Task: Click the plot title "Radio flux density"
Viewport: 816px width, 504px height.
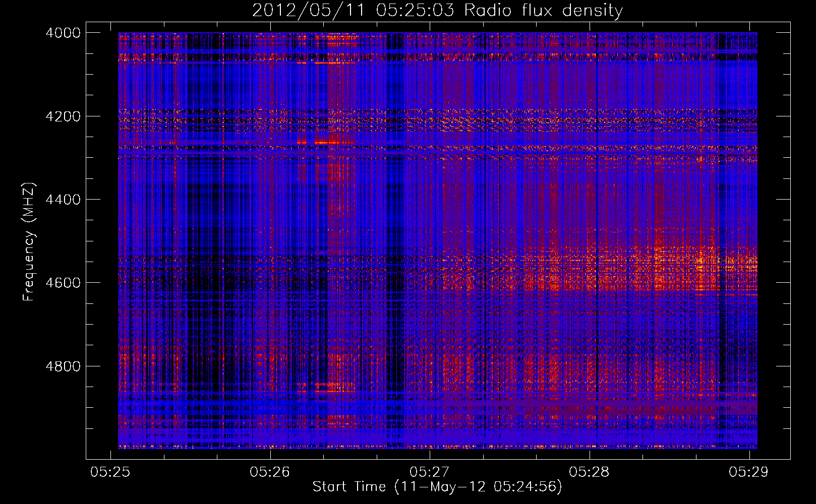Action: tap(544, 11)
